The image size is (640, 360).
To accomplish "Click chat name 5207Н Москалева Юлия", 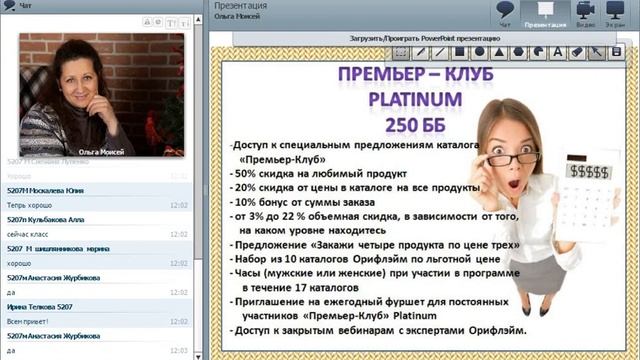I will point(45,191).
